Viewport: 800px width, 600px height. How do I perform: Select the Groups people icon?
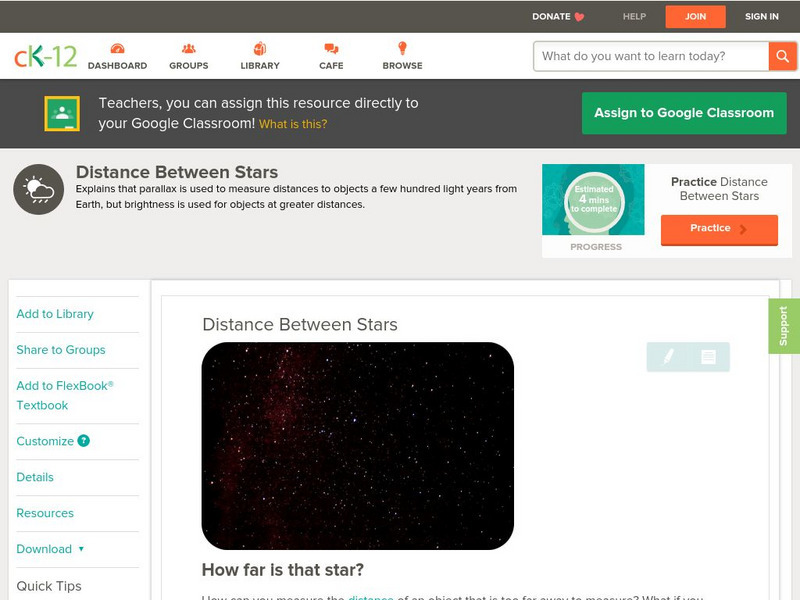coord(188,47)
